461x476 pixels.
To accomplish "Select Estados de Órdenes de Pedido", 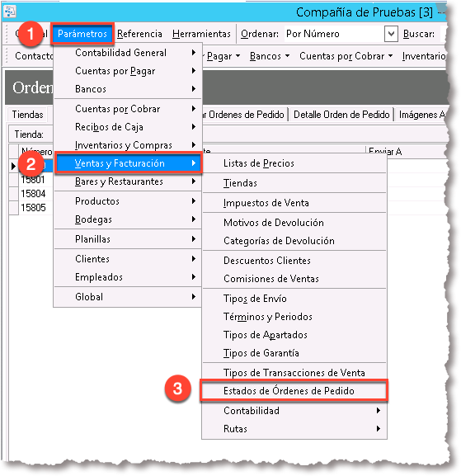I will pyautogui.click(x=294, y=391).
